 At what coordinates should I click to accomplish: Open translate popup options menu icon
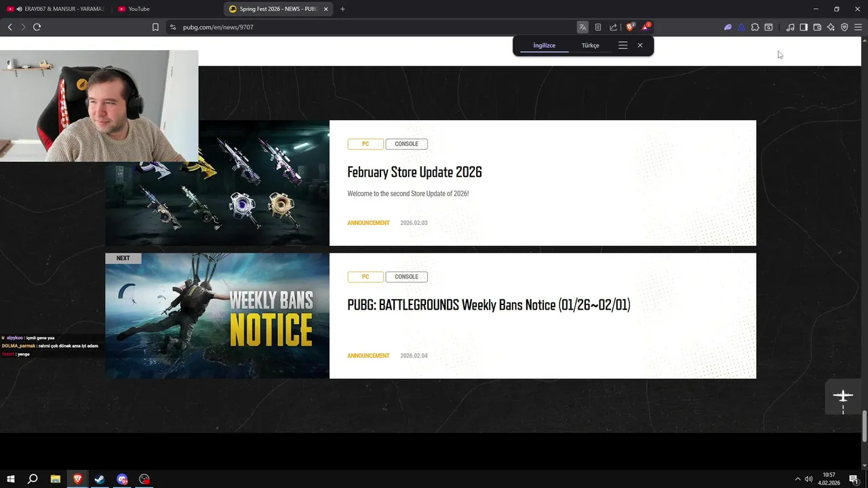pos(623,45)
